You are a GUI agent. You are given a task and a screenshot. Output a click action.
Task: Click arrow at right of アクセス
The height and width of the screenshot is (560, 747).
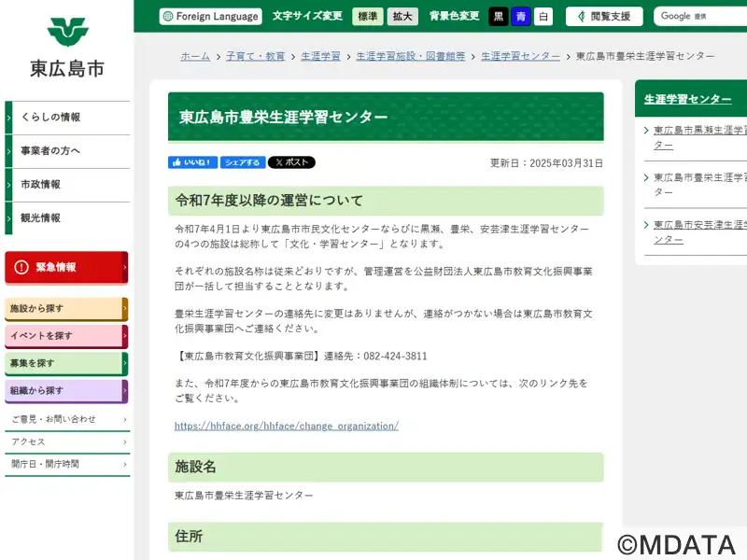[x=125, y=442]
